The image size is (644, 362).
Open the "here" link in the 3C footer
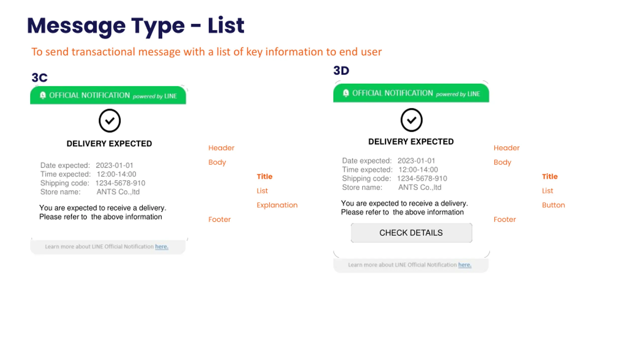point(162,247)
